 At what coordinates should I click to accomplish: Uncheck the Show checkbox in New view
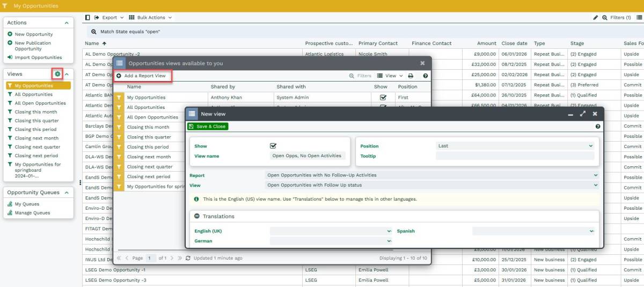tap(273, 146)
